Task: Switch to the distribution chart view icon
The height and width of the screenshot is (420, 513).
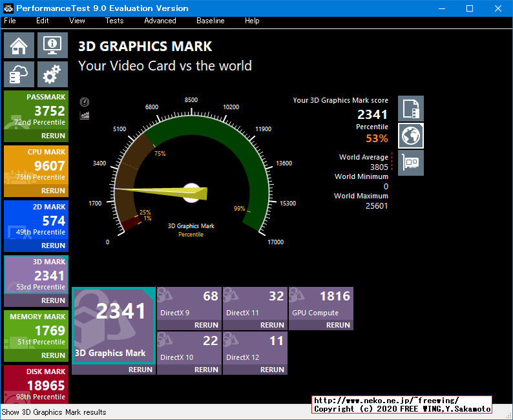Action: [x=85, y=115]
